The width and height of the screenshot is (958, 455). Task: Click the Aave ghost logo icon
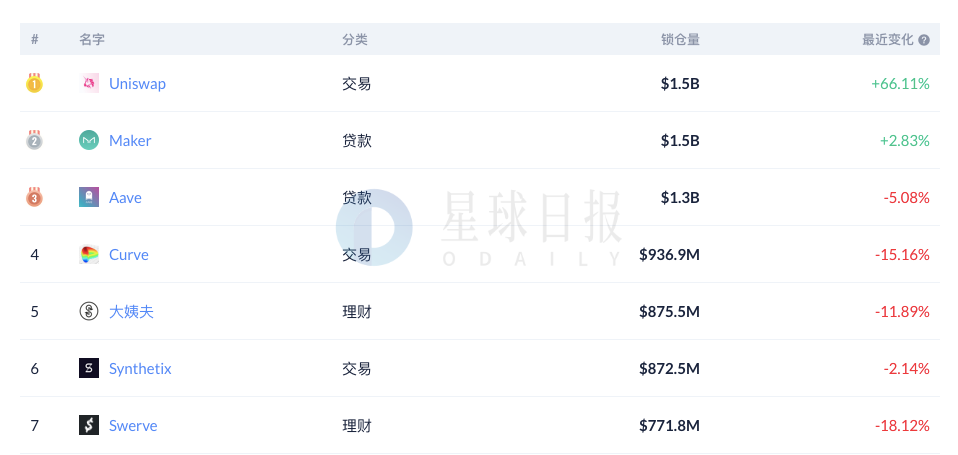(89, 197)
